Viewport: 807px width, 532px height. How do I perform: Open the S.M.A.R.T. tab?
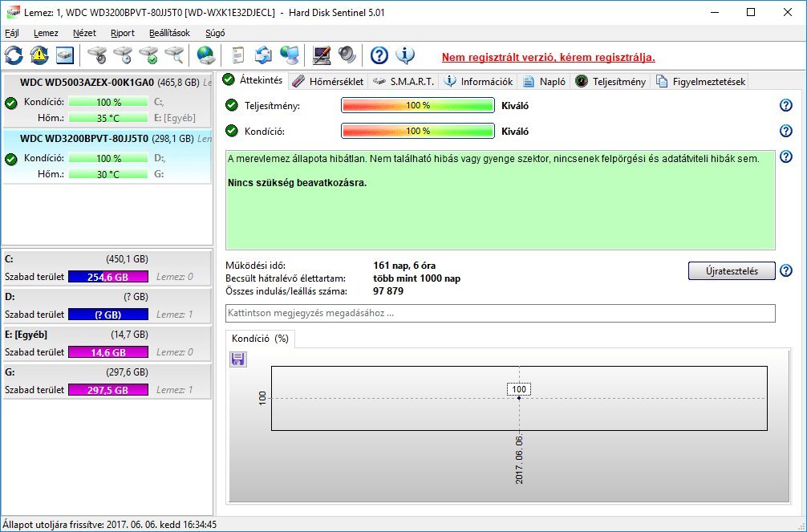[403, 81]
